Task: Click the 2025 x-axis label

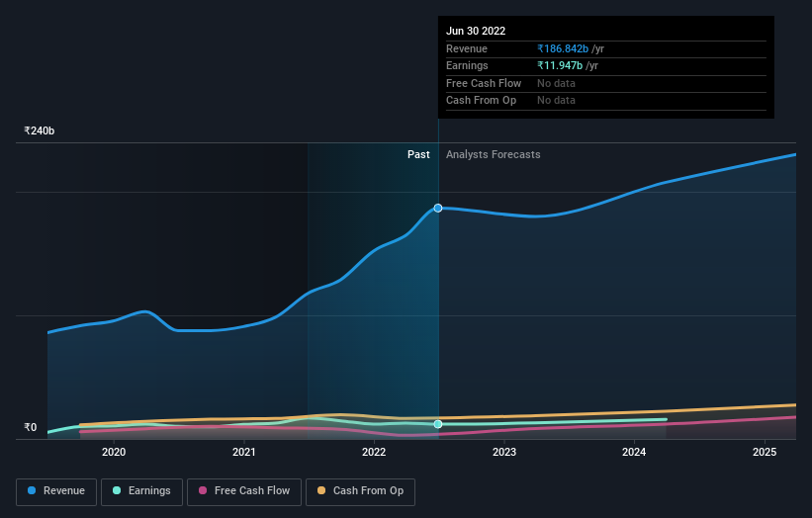Action: pos(765,453)
